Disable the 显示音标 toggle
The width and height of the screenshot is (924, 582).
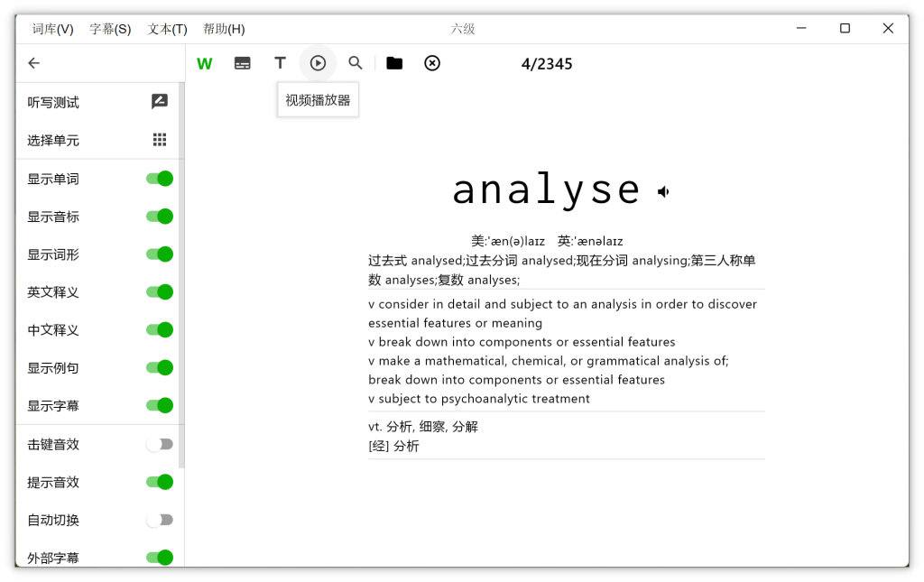(x=160, y=217)
